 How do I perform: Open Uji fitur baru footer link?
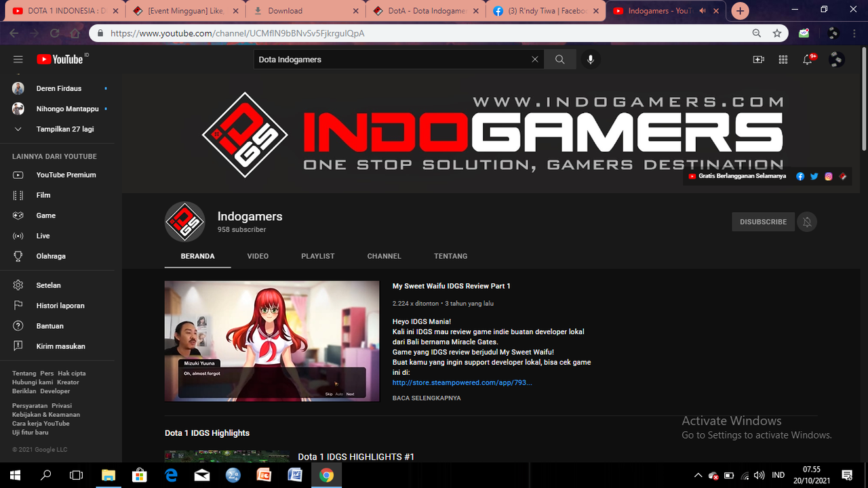click(31, 432)
